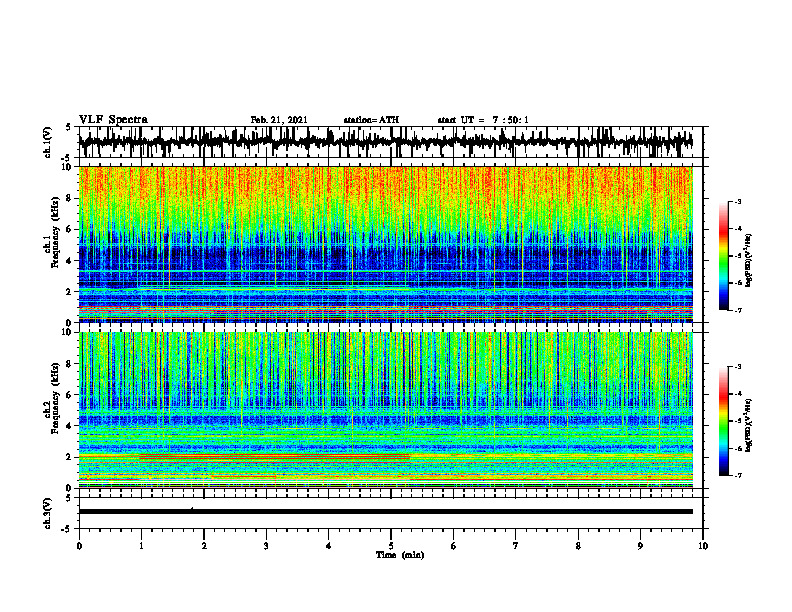Click the "station=ATH" header label
This screenshot has width=792, height=612.
(x=371, y=120)
